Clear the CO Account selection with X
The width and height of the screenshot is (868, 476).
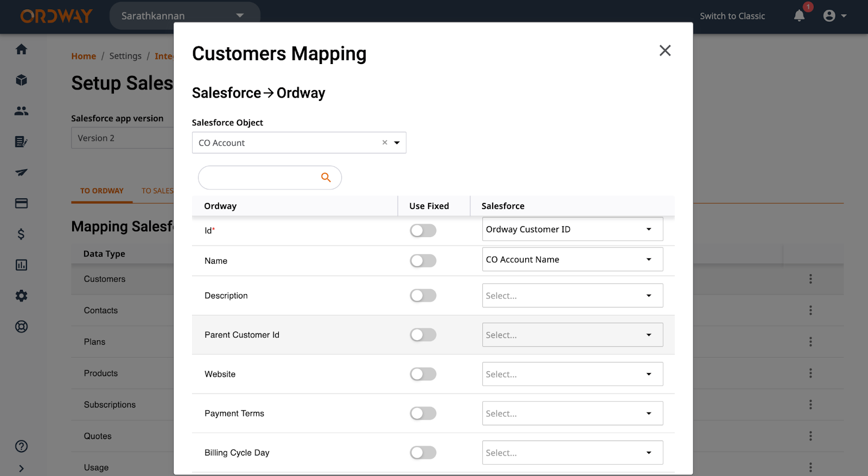point(385,143)
